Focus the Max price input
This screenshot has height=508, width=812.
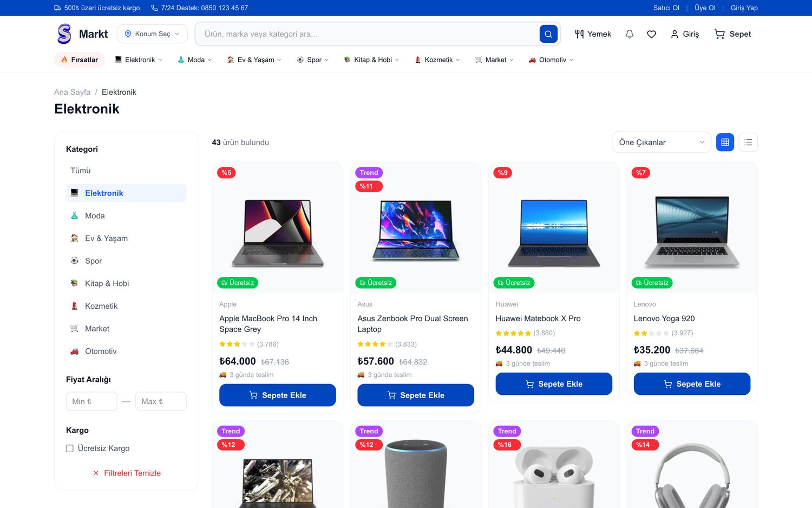[161, 401]
